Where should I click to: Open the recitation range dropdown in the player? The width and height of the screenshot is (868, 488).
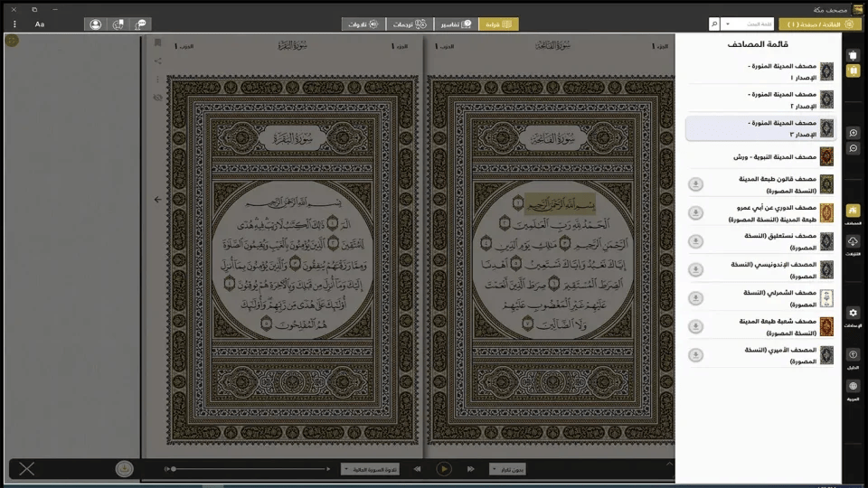(x=370, y=469)
